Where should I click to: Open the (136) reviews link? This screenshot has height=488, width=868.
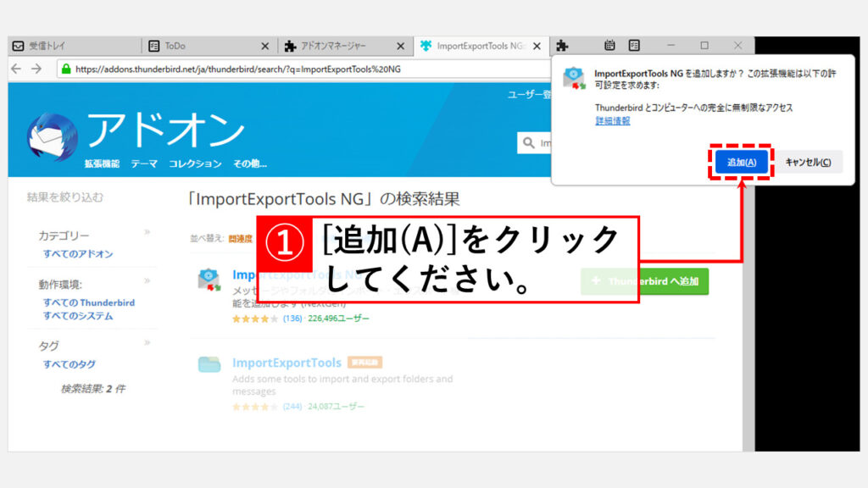point(292,319)
